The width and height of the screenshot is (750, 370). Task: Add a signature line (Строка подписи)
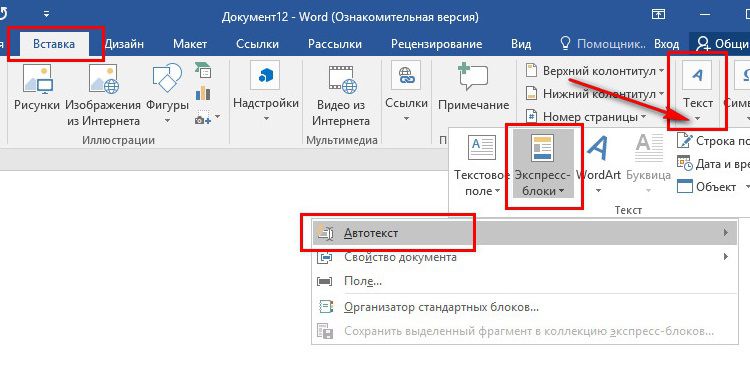[713, 141]
